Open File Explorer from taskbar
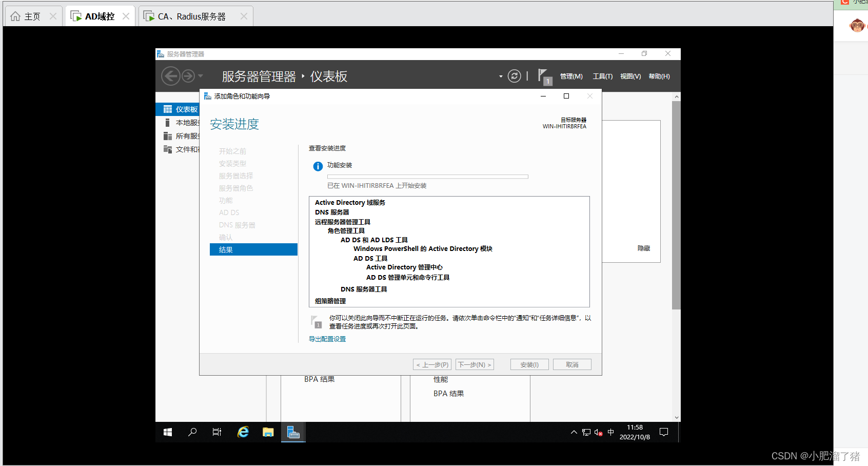This screenshot has width=868, height=466. click(x=268, y=432)
